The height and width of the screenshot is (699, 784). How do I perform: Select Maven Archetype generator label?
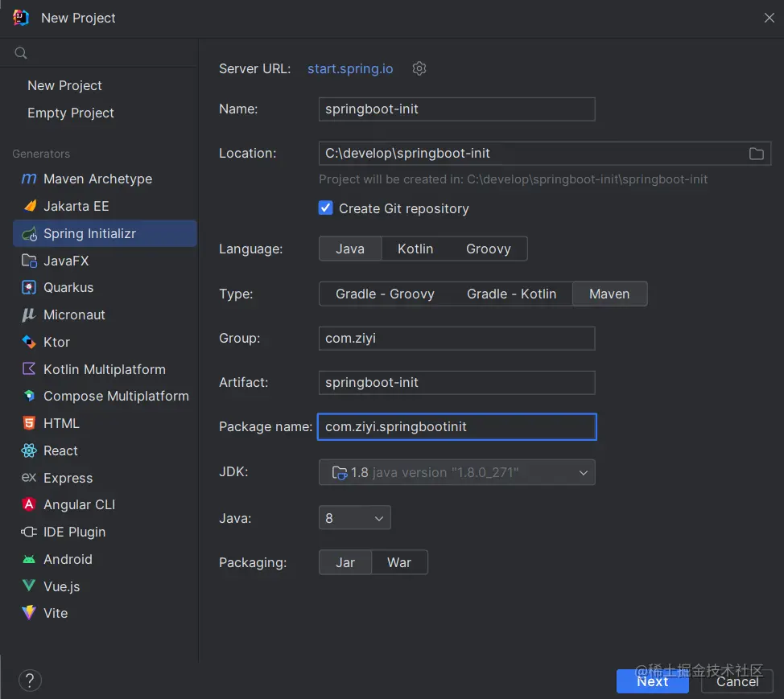coord(97,179)
